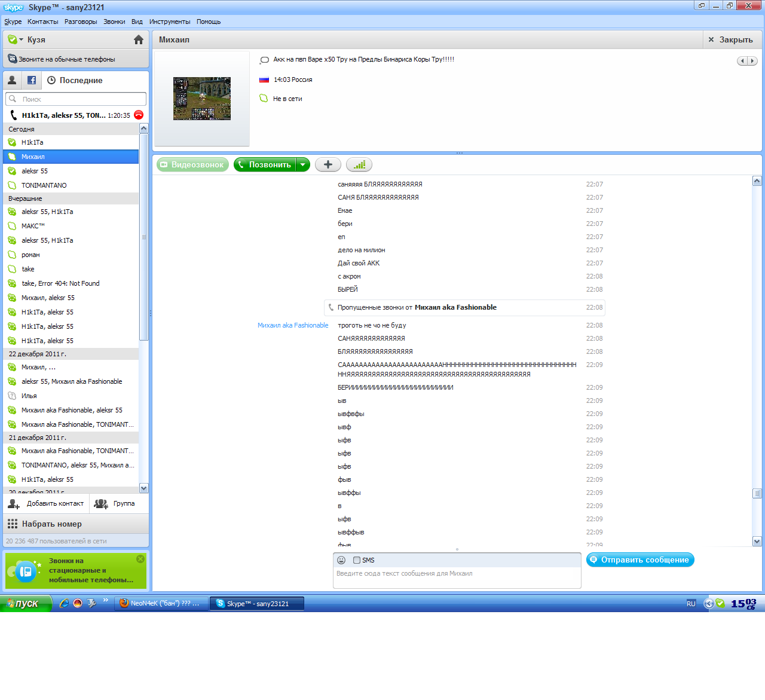Select the aleksr 55 contact under Сегодня

pyautogui.click(x=71, y=171)
